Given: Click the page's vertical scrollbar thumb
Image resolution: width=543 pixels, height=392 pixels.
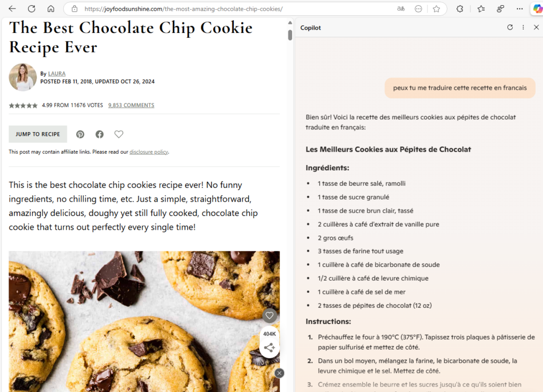Looking at the screenshot, I should pos(290,35).
